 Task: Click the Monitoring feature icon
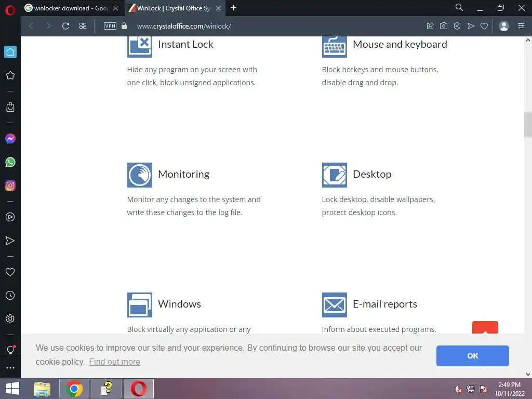[139, 175]
